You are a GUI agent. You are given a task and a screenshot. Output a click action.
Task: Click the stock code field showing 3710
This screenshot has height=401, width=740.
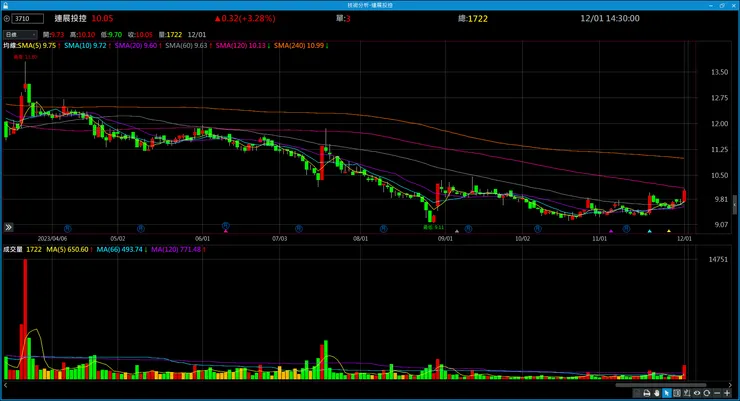(x=28, y=19)
